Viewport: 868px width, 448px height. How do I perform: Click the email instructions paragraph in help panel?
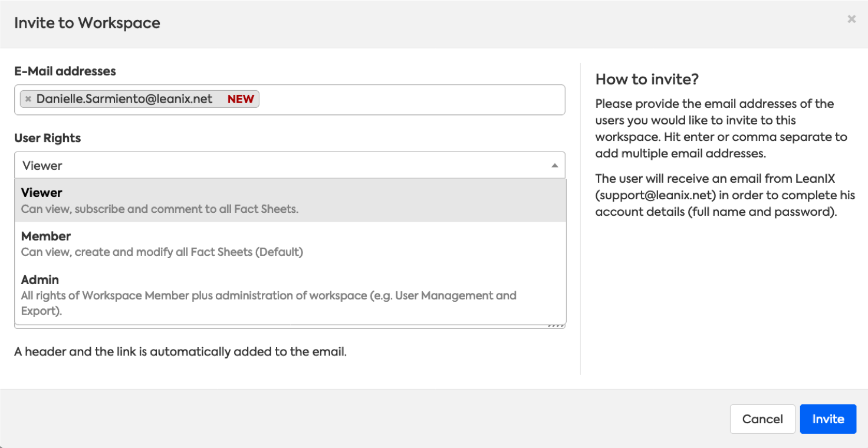point(721,129)
